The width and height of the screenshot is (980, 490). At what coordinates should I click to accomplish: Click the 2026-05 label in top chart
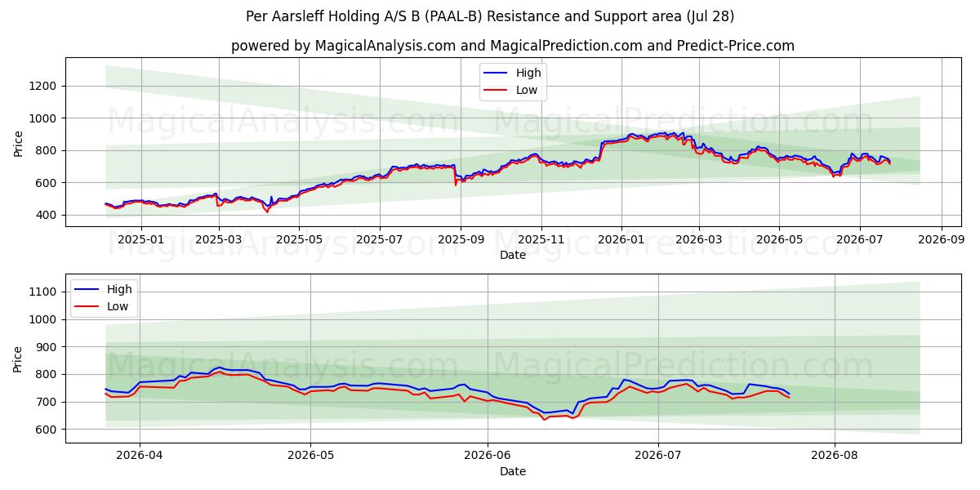[779, 240]
